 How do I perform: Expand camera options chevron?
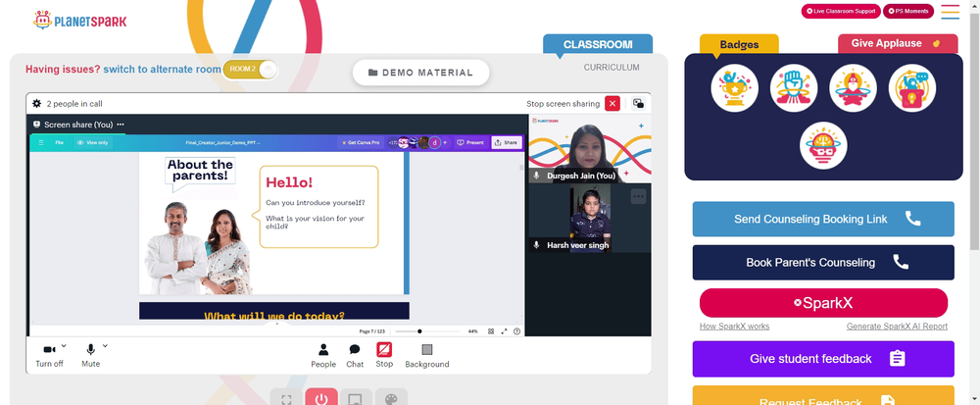64,345
